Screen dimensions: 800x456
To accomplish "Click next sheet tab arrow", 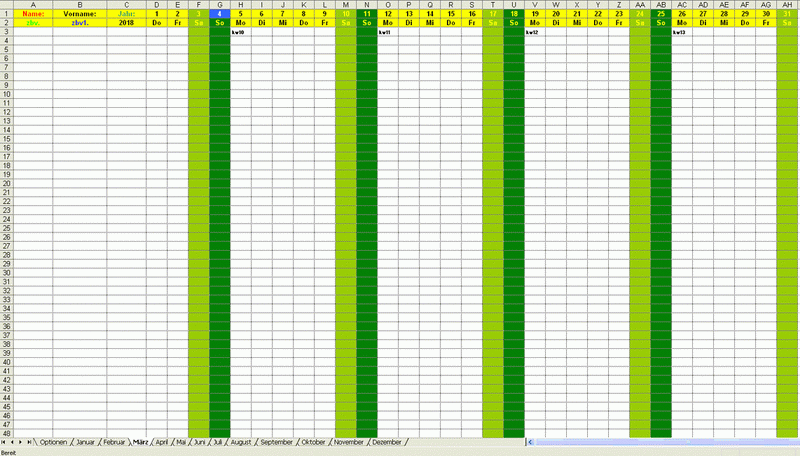I will pos(20,442).
